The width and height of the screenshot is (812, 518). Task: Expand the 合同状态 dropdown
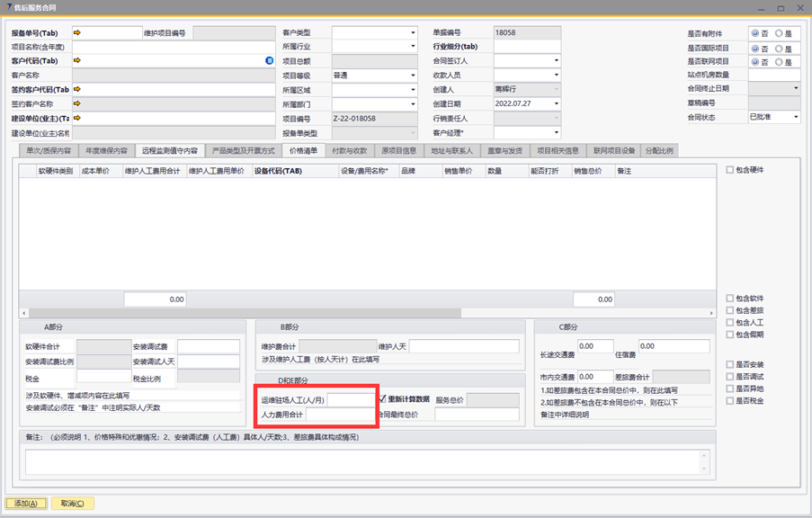click(x=796, y=117)
